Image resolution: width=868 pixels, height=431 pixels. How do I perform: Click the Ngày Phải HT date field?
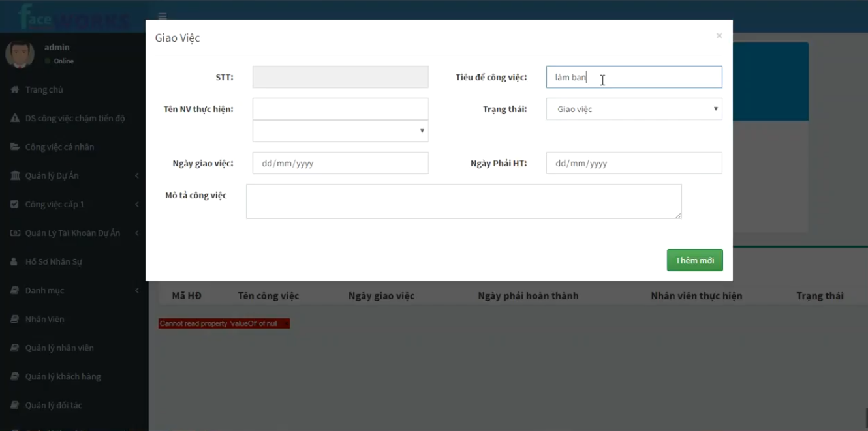coord(634,163)
